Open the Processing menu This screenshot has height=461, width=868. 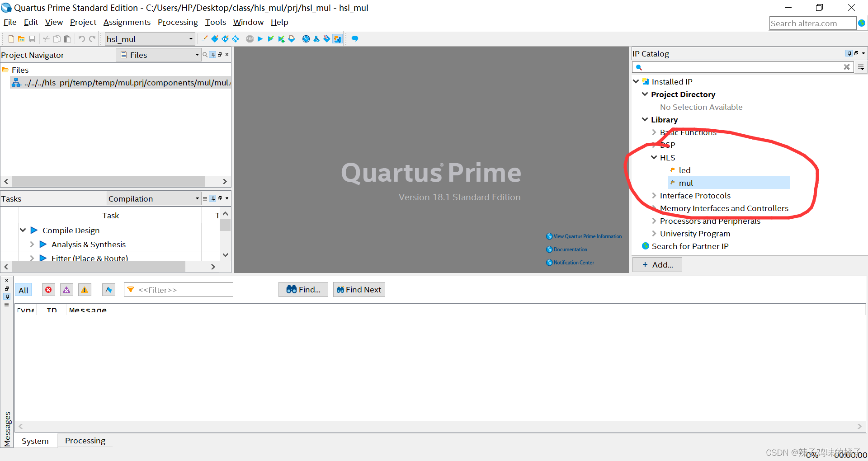point(178,22)
